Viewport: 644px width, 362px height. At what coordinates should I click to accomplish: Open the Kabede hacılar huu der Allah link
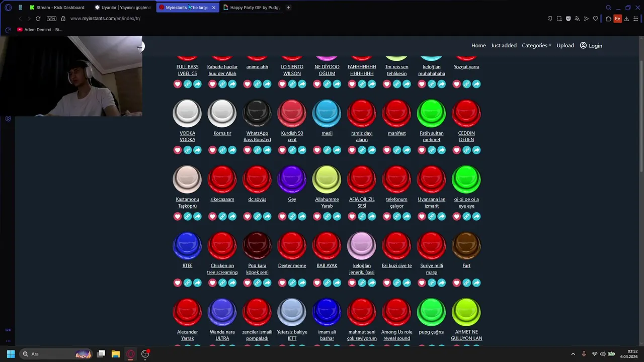pyautogui.click(x=222, y=70)
